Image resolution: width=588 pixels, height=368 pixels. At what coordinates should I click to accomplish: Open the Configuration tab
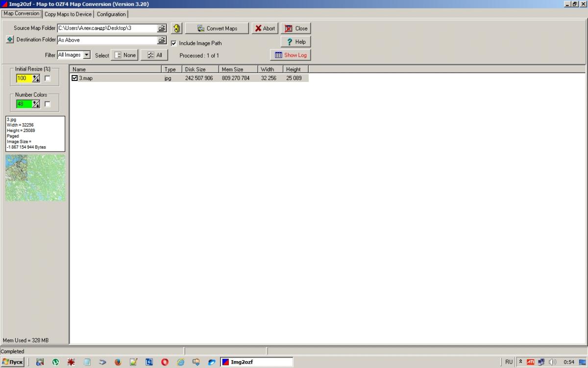pos(111,14)
